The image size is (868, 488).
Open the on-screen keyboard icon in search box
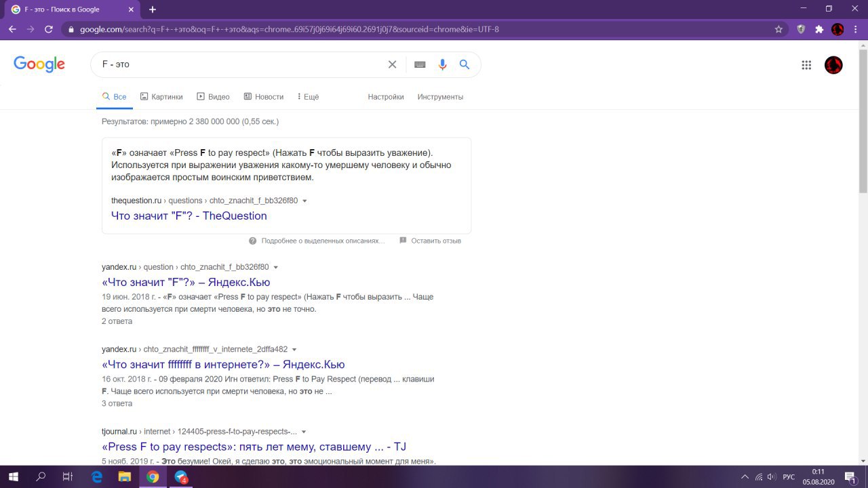(420, 64)
